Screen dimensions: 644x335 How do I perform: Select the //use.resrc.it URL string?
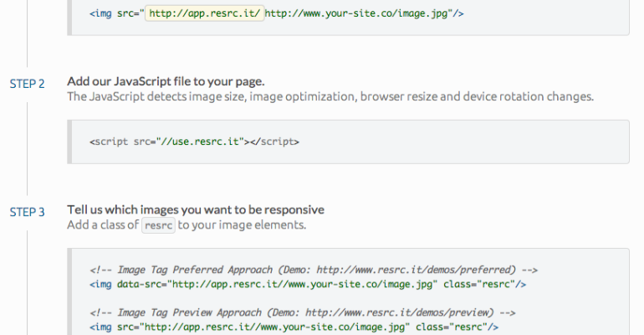200,142
